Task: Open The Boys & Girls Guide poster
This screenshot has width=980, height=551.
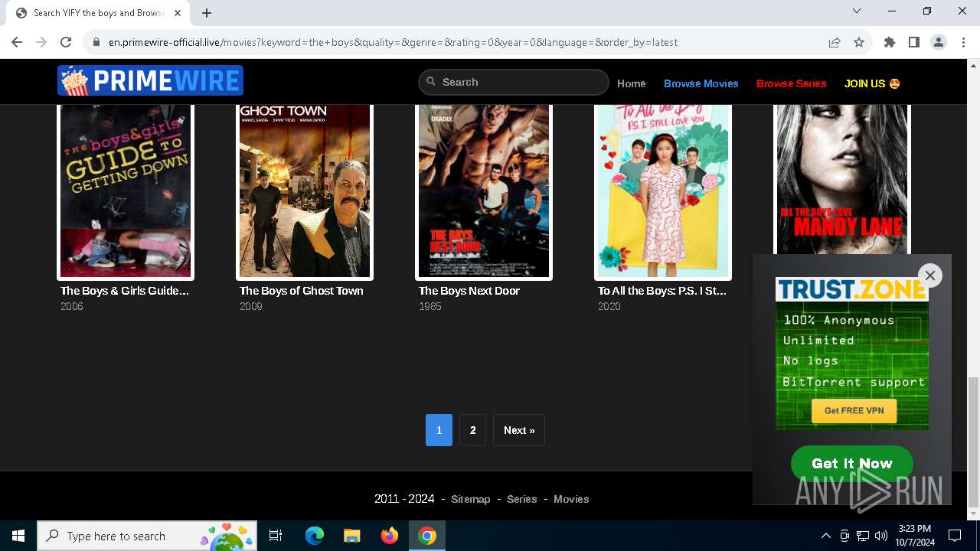Action: 126,191
